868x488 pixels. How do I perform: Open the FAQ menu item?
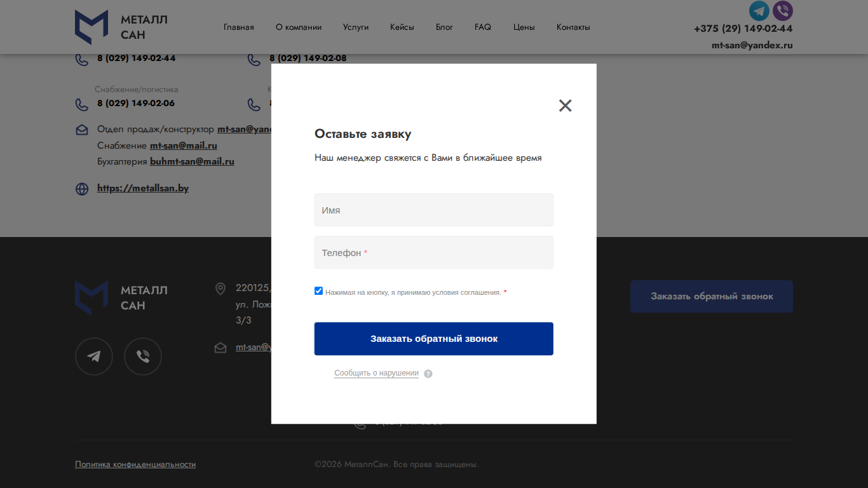coord(483,27)
